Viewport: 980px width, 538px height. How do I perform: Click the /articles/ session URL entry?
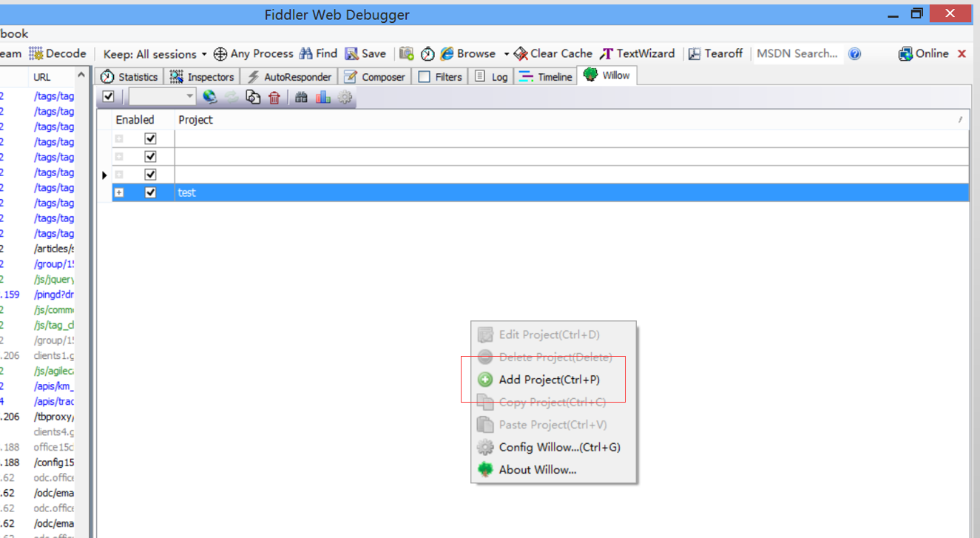click(54, 249)
